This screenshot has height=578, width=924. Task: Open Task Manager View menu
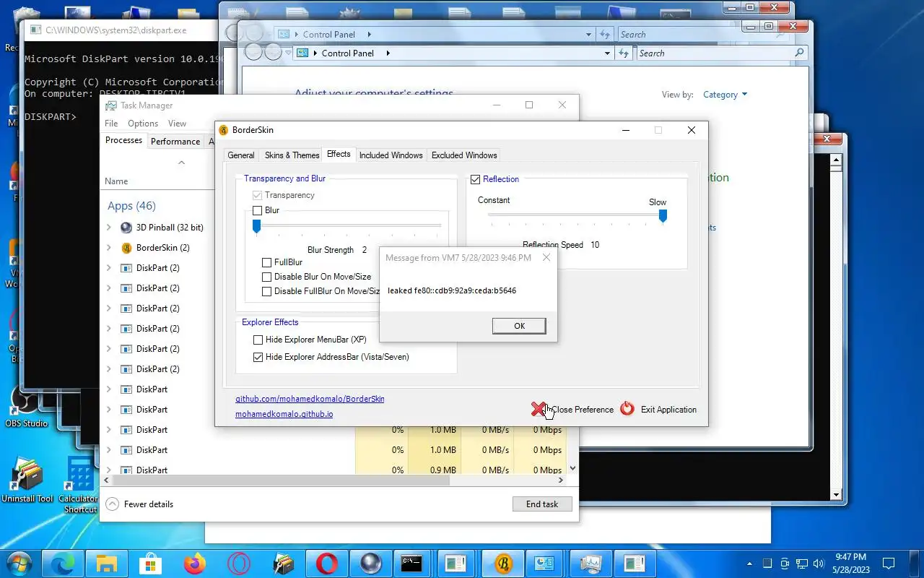[x=177, y=124]
